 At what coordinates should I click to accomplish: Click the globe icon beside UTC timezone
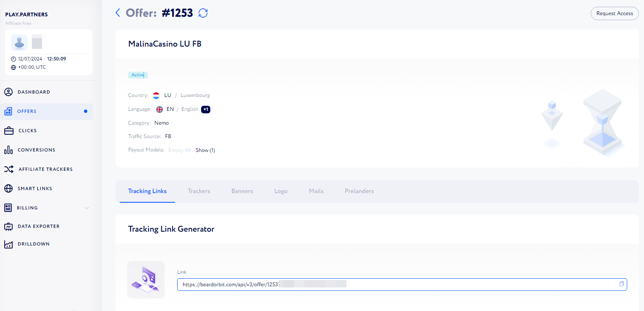click(13, 67)
